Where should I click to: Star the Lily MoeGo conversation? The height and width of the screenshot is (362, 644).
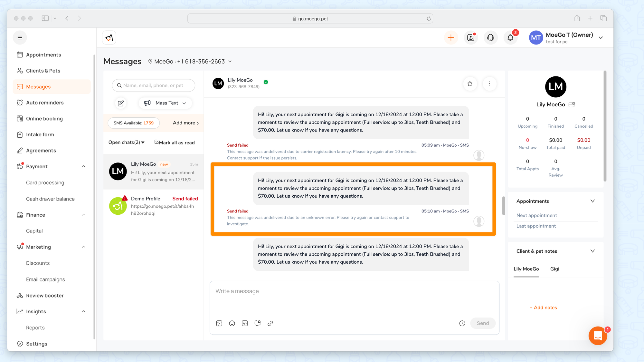point(470,84)
